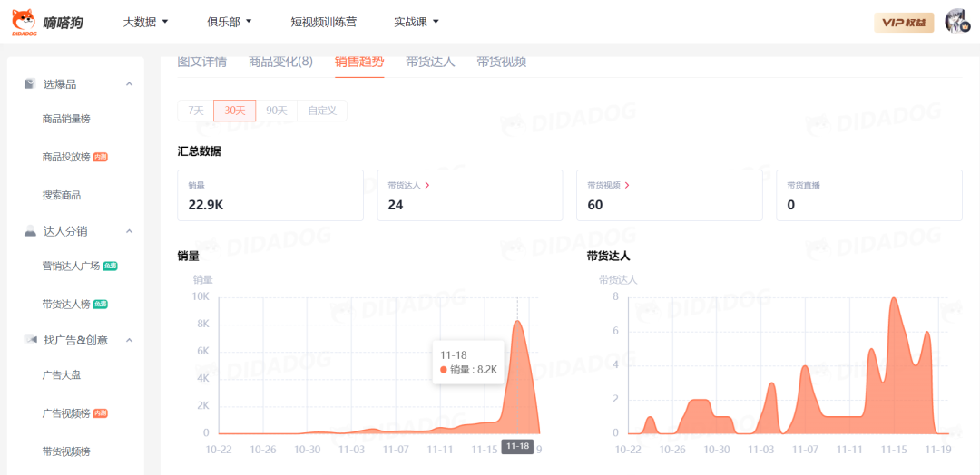This screenshot has height=475, width=980.
Task: Click the arrow next to 带货视频 summary
Action: tap(627, 185)
